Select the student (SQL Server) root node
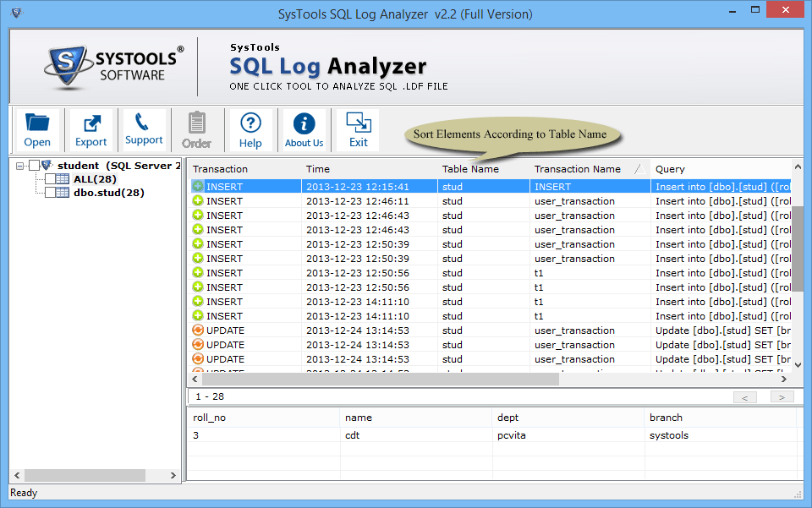The image size is (812, 508). 118,166
